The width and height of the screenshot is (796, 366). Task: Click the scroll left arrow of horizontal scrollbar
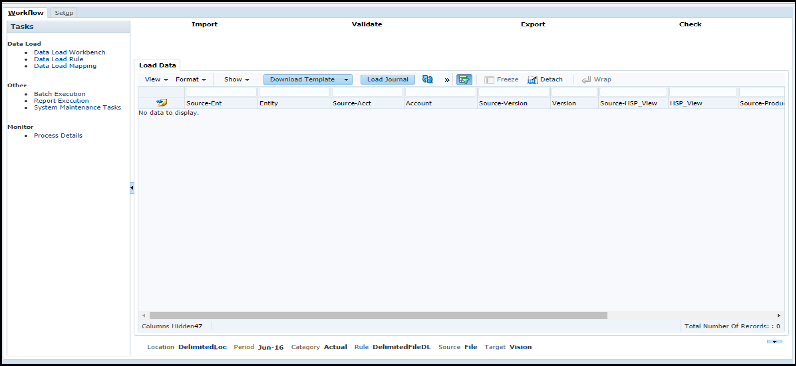click(x=144, y=315)
